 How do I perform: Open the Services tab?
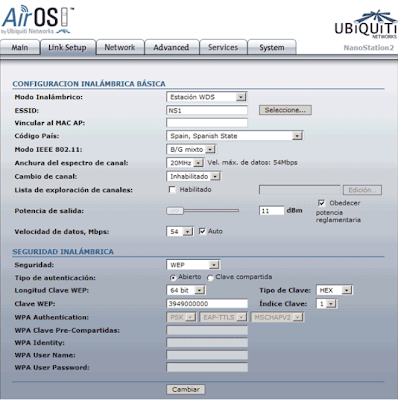(x=223, y=47)
